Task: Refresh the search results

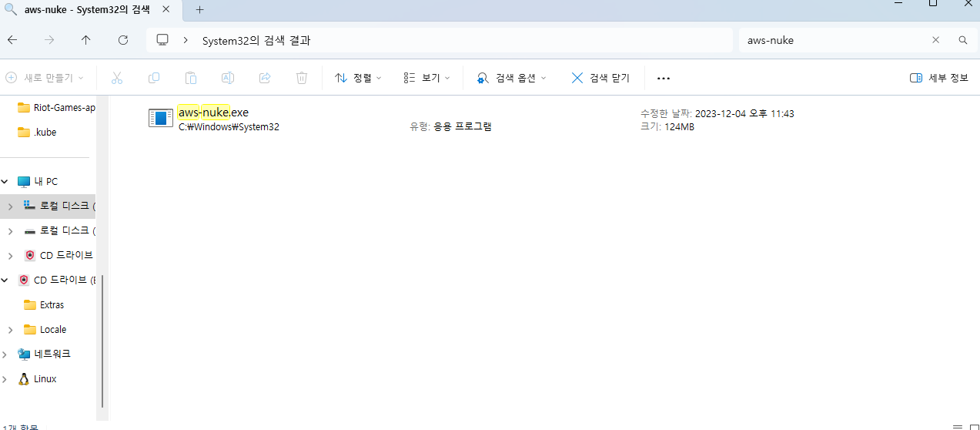Action: point(123,40)
